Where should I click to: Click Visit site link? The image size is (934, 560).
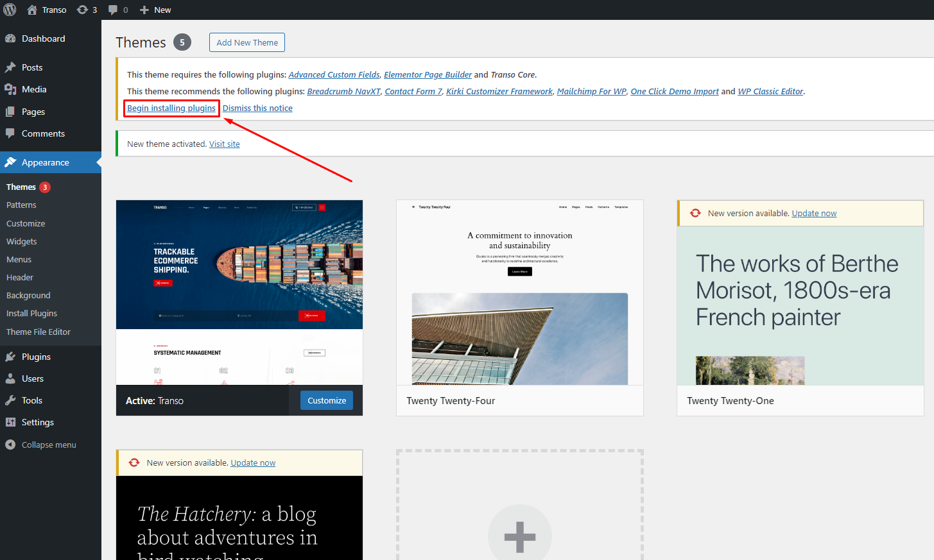click(x=225, y=144)
